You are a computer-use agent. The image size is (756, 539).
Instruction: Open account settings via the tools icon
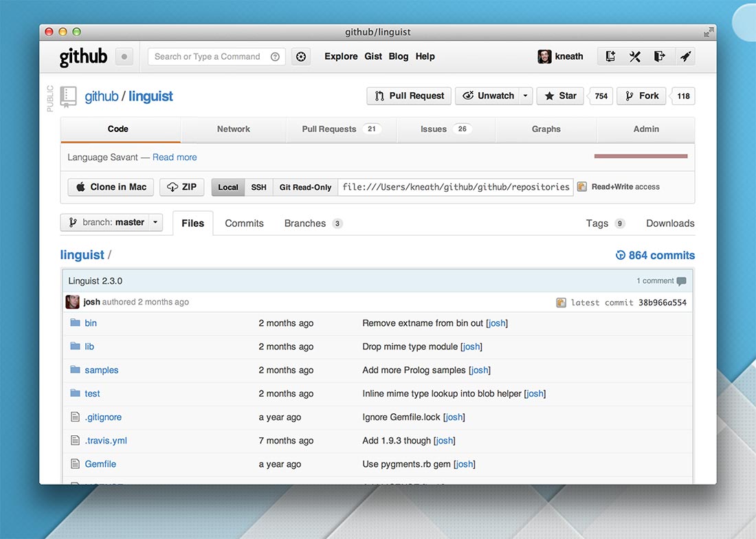[x=635, y=56]
